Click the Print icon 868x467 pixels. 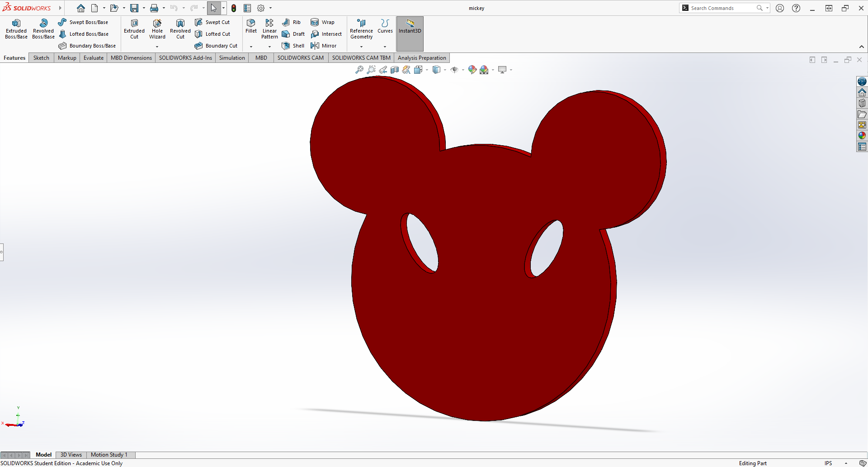[154, 8]
